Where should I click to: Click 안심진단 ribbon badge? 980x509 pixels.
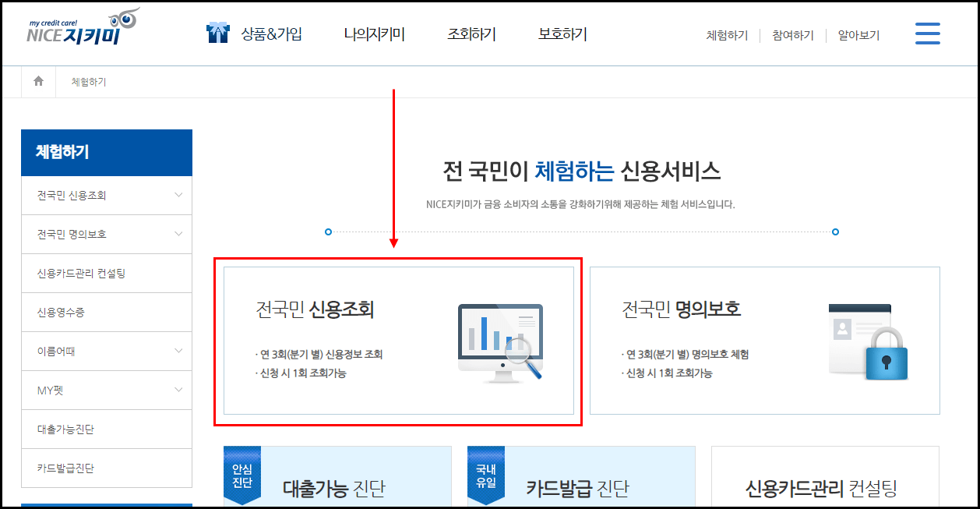242,476
